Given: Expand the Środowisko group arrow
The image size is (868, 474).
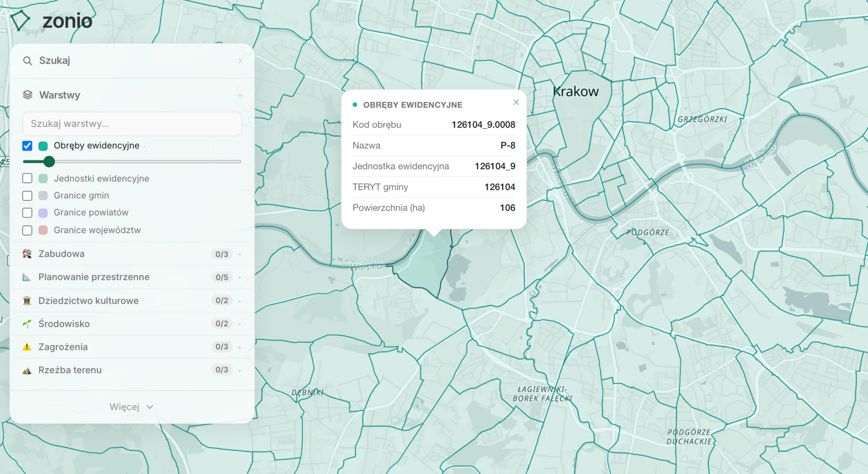Looking at the screenshot, I should pyautogui.click(x=240, y=324).
